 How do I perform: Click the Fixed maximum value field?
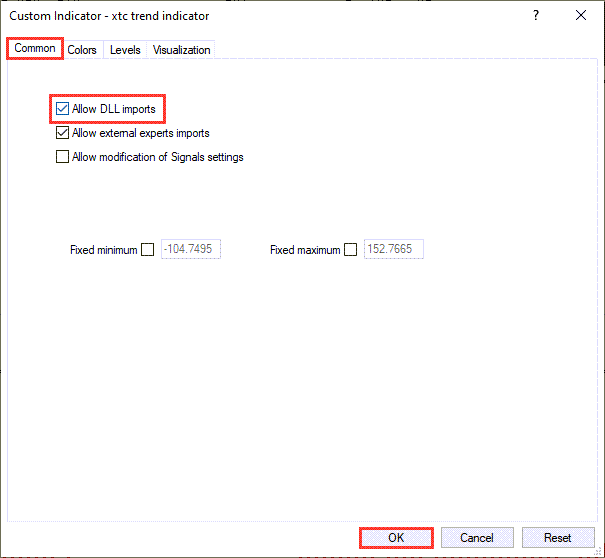[394, 249]
